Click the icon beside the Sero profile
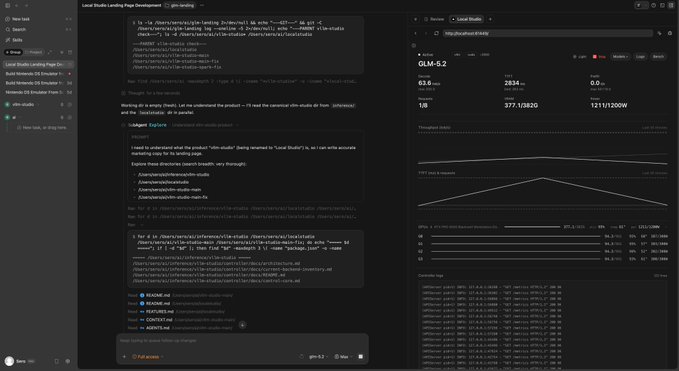Viewport: 679px width, 371px height. [57, 361]
